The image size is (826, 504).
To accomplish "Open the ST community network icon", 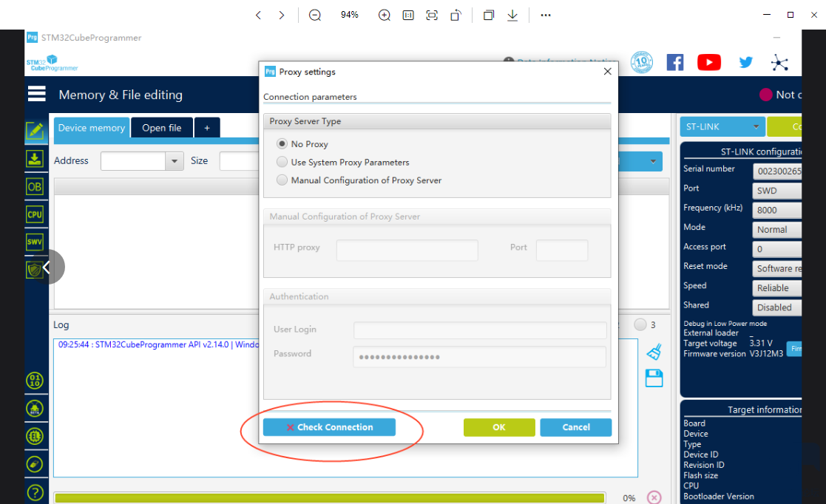I will point(779,63).
